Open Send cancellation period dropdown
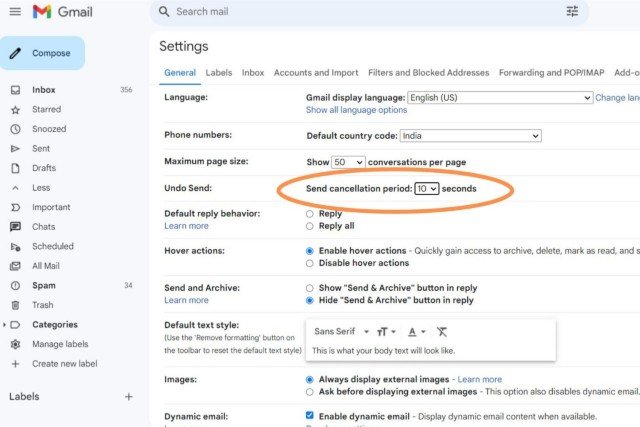640x427 pixels. (427, 189)
